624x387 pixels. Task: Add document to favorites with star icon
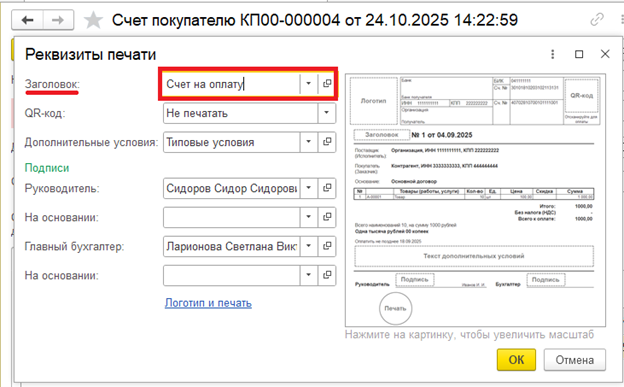pyautogui.click(x=93, y=20)
